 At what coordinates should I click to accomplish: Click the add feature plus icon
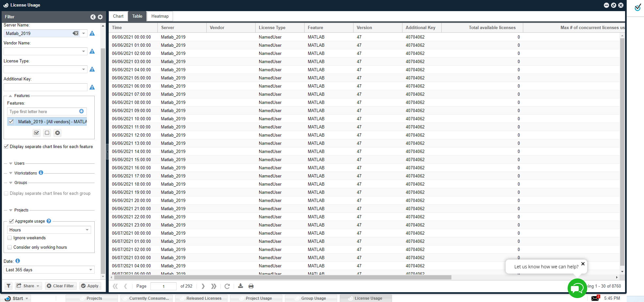pos(82,111)
